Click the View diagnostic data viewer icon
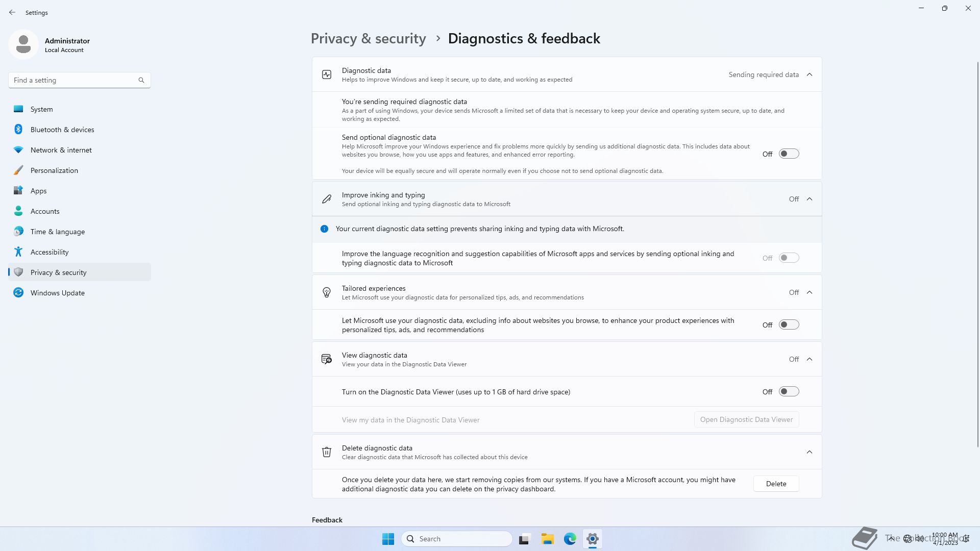980x551 pixels. pos(327,360)
